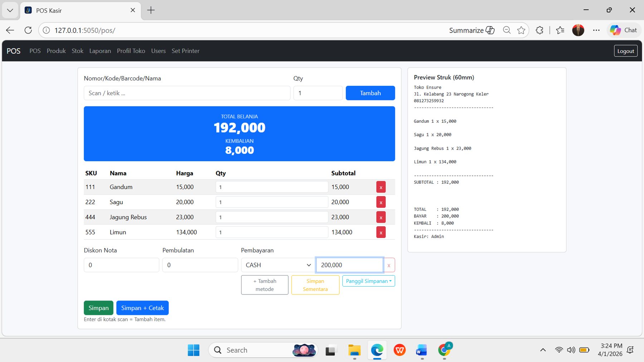
Task: Click the star icon to bookmark this page
Action: click(x=521, y=30)
